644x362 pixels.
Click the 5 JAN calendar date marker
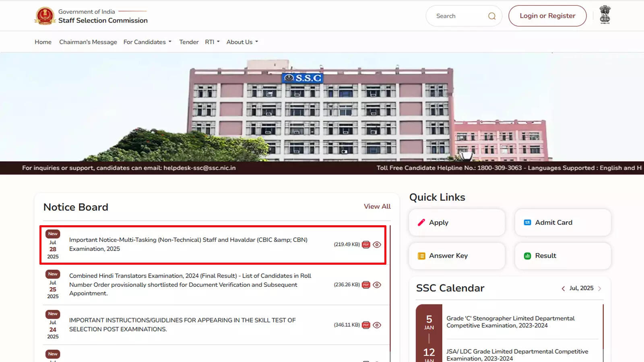429,322
